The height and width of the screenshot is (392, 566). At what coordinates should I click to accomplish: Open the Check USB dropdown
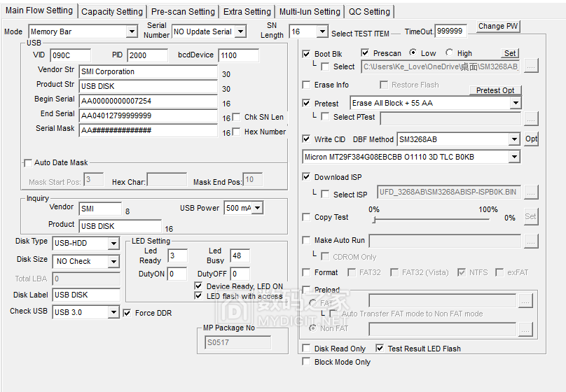[x=113, y=312]
